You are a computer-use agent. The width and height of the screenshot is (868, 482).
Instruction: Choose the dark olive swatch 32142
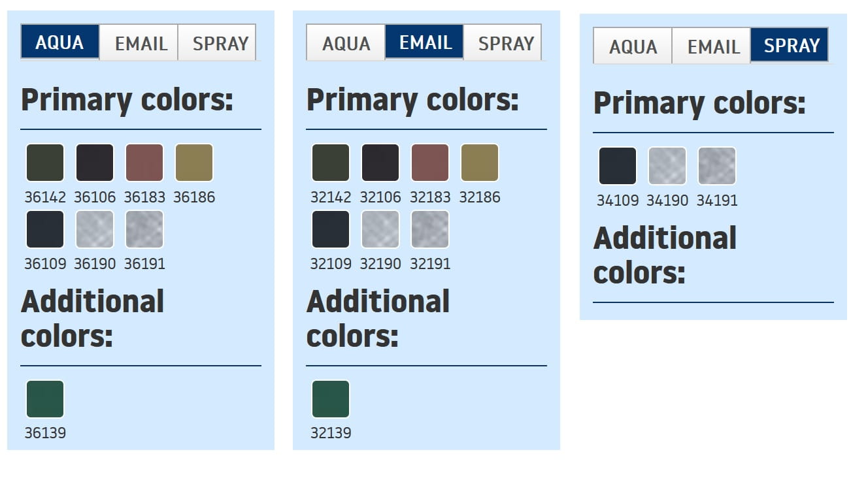pos(331,163)
